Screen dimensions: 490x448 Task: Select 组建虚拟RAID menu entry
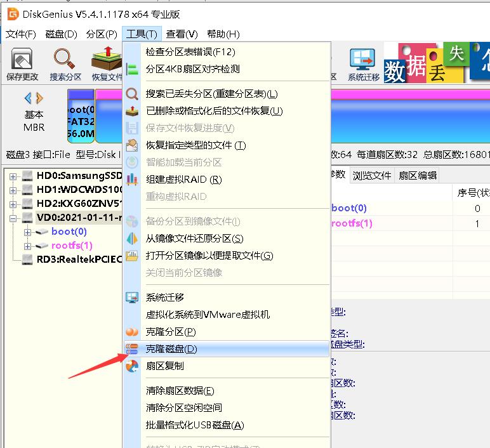(227, 180)
